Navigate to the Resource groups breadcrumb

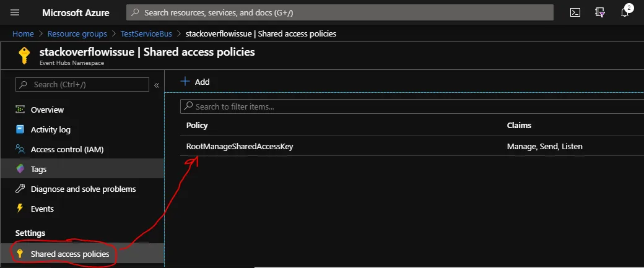pos(77,33)
